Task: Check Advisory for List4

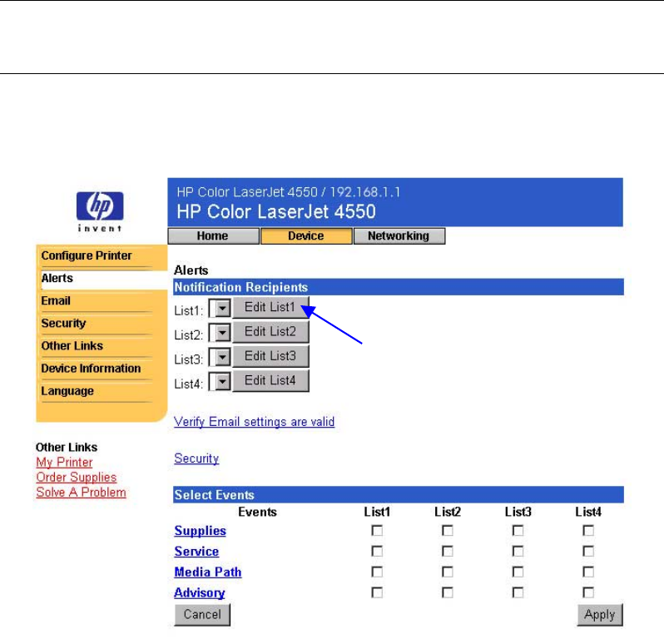Action: click(588, 592)
